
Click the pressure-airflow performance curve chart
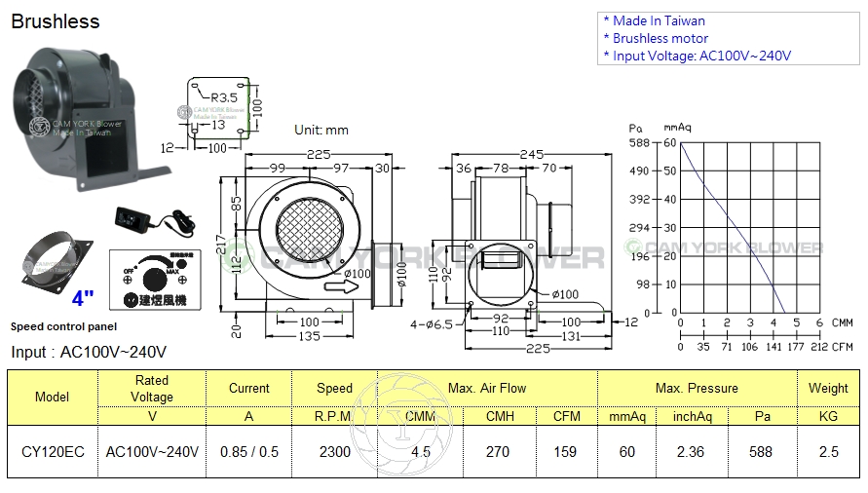point(750,228)
